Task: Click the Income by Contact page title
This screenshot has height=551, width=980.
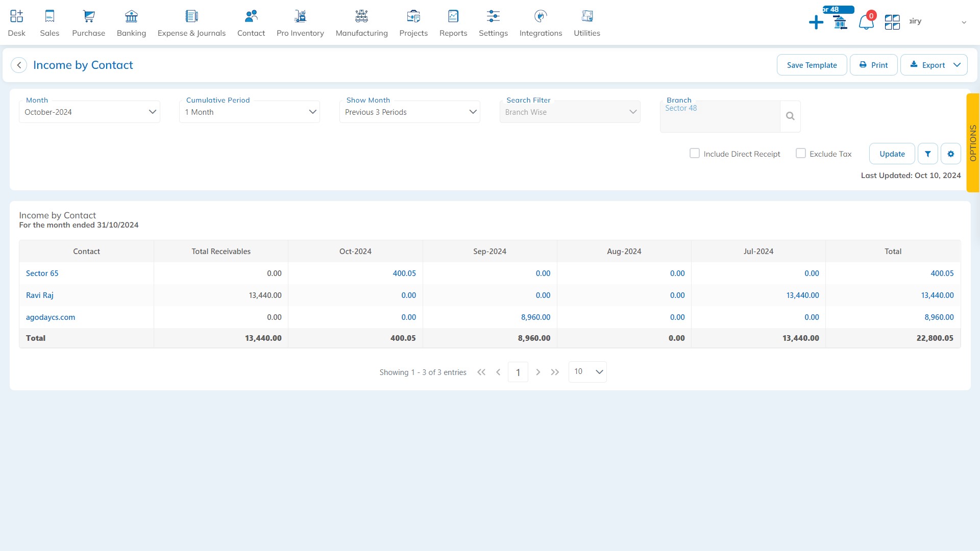Action: 83,65
